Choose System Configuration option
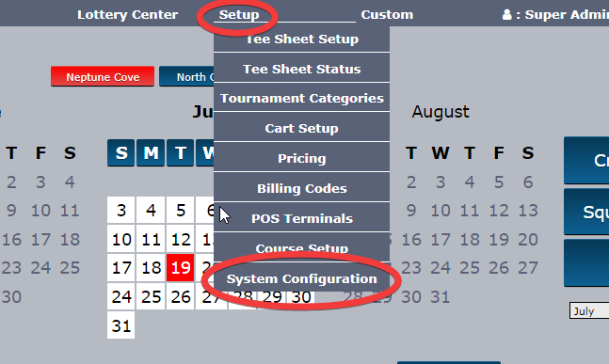The width and height of the screenshot is (609, 364). [x=302, y=278]
